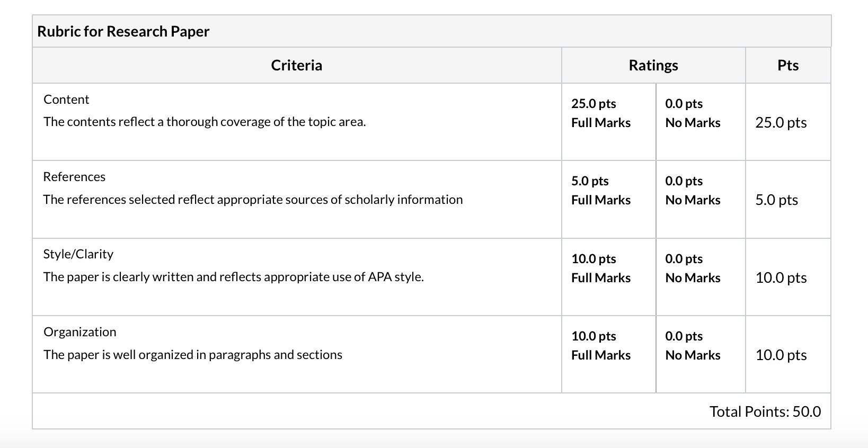The width and height of the screenshot is (868, 448).
Task: Choose Full Marks rating for Organization
Action: 608,354
